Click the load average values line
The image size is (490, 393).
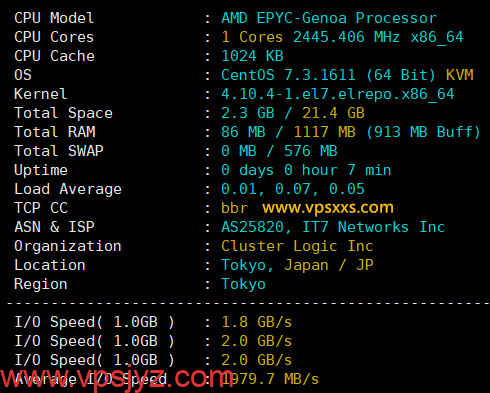(293, 189)
